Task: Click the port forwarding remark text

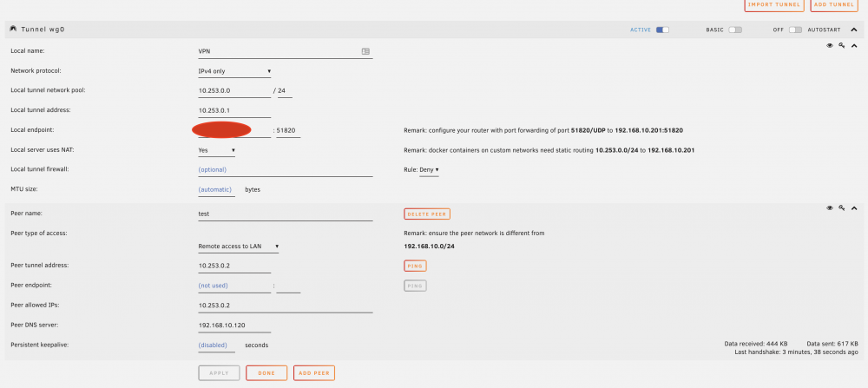Action: (543, 130)
